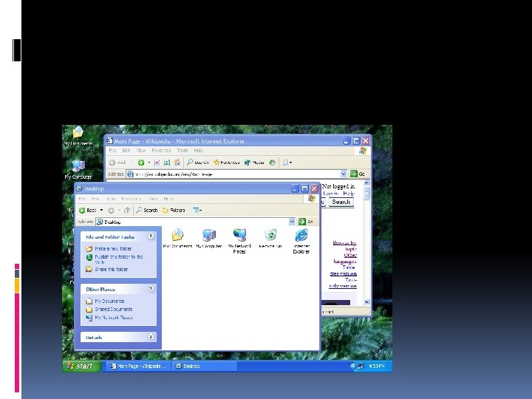
Task: Click the green Forward arrow in Internet Explorer
Action: tap(141, 163)
